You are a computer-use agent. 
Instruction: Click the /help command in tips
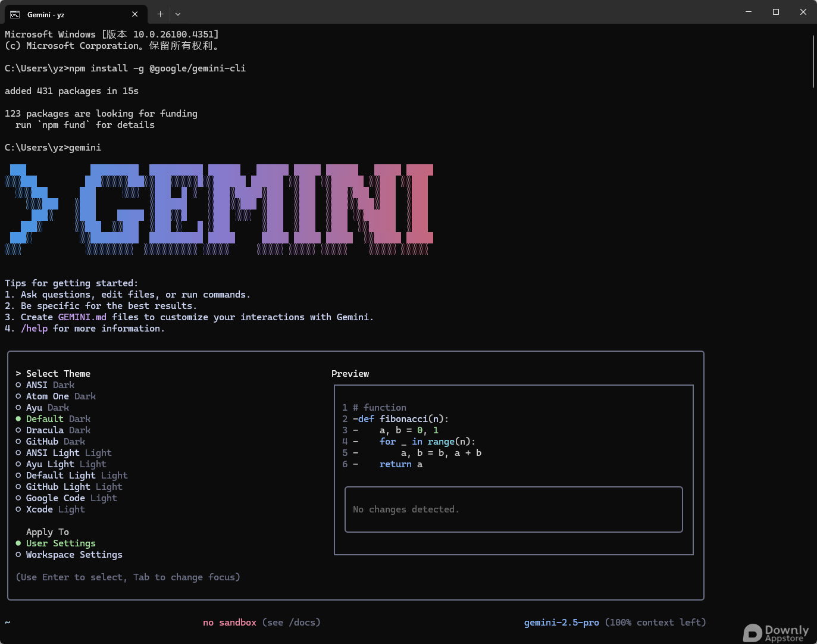pyautogui.click(x=35, y=329)
